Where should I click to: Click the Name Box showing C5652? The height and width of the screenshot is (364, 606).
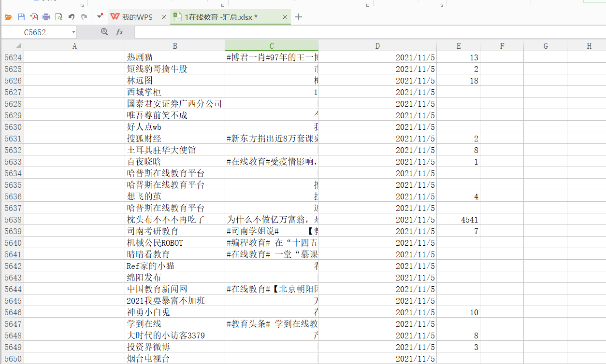tap(35, 32)
